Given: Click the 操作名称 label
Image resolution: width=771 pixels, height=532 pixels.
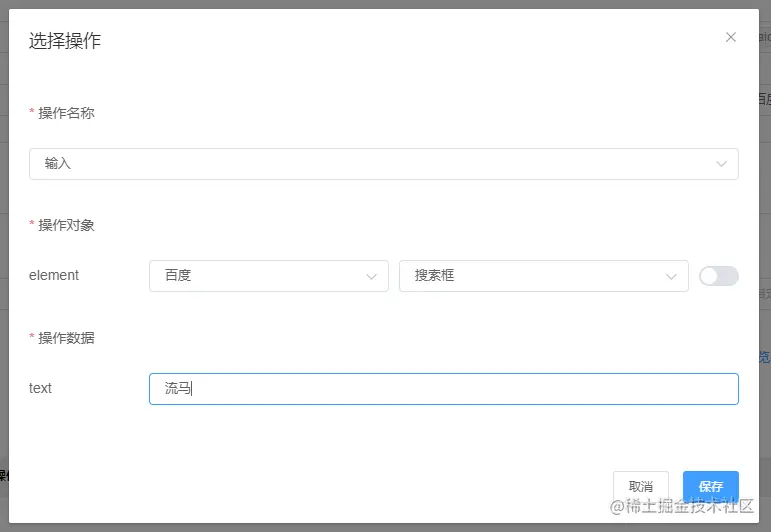Looking at the screenshot, I should coord(66,113).
